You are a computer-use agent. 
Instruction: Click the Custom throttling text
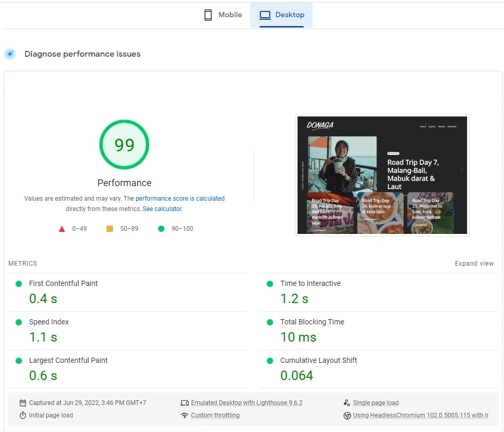215,415
